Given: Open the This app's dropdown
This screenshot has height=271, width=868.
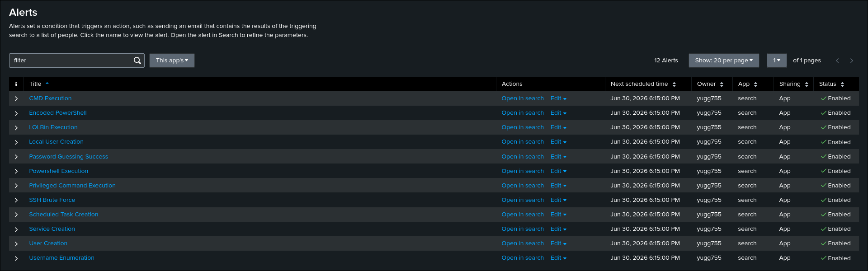Looking at the screenshot, I should coord(172,61).
